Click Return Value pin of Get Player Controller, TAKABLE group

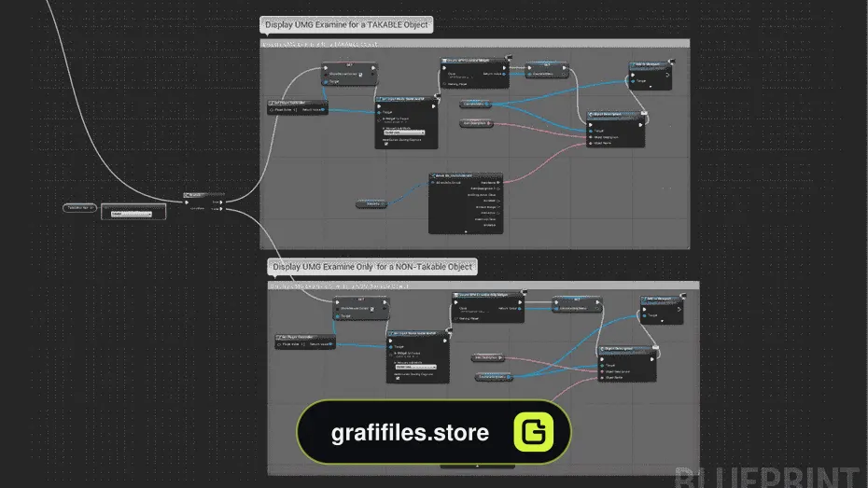(323, 109)
